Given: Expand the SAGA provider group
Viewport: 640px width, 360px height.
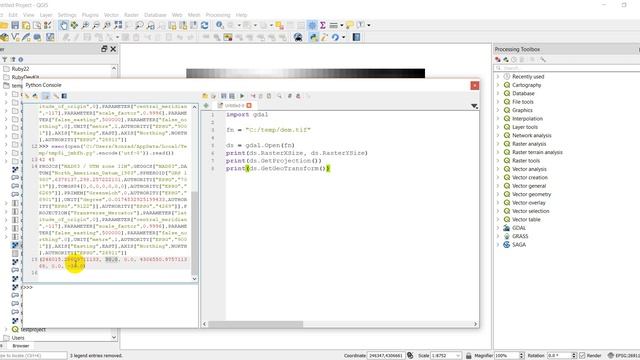Looking at the screenshot, I should 498,245.
